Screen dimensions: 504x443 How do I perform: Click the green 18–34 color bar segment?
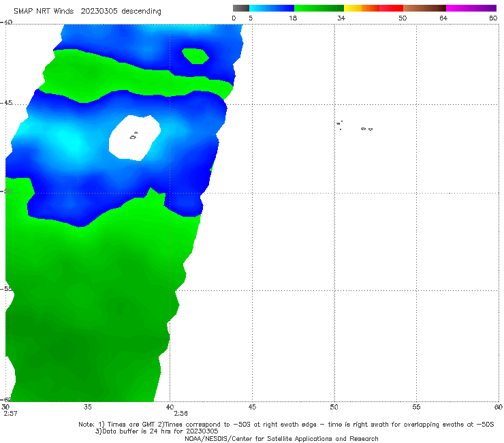click(319, 8)
